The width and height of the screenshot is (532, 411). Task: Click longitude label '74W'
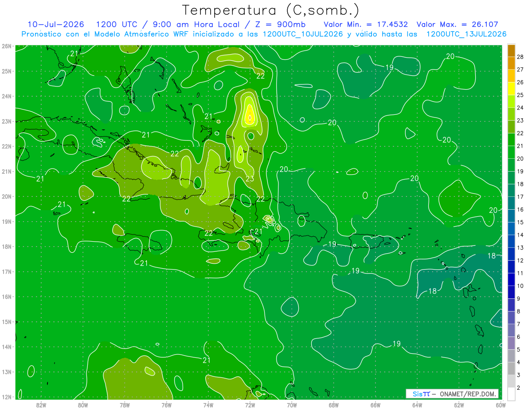[x=208, y=405]
